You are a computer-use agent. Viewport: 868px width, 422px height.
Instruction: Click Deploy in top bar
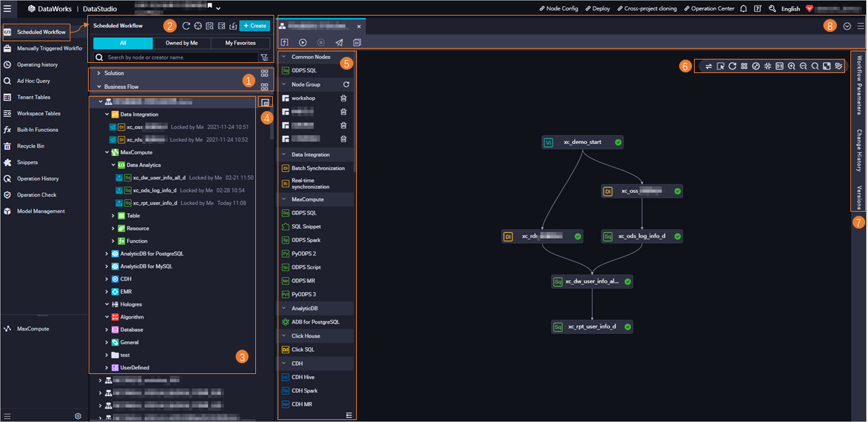[x=597, y=9]
